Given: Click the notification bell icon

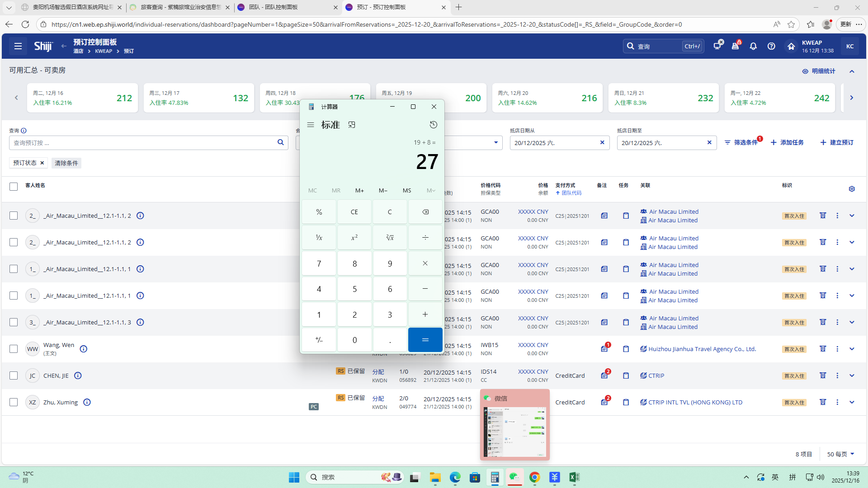Looking at the screenshot, I should [x=753, y=46].
